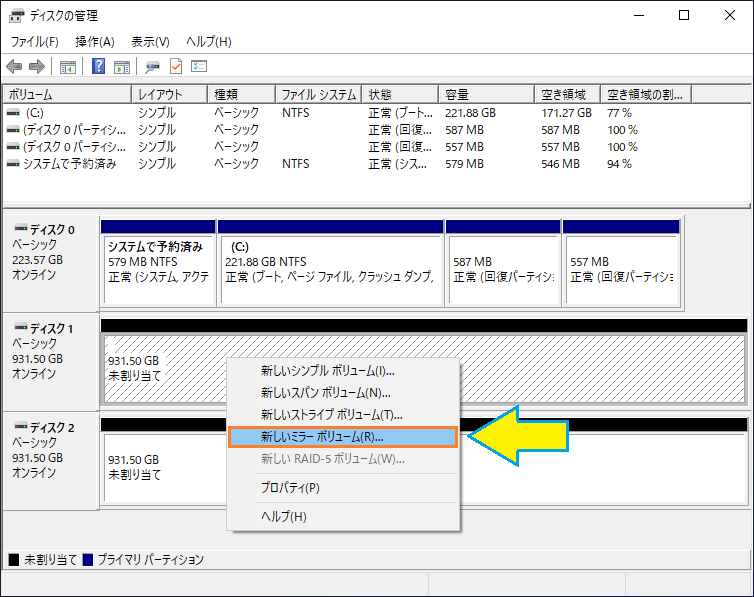754x597 pixels.
Task: Open the 表示(V) menu
Action: (x=150, y=42)
